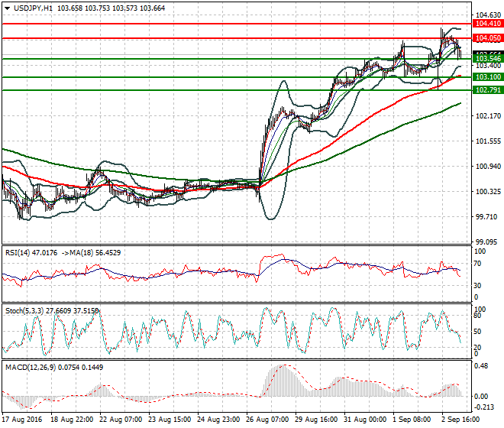Click the 31 Aug 00:00 time label
Image resolution: width=504 pixels, height=428 pixels.
365,420
